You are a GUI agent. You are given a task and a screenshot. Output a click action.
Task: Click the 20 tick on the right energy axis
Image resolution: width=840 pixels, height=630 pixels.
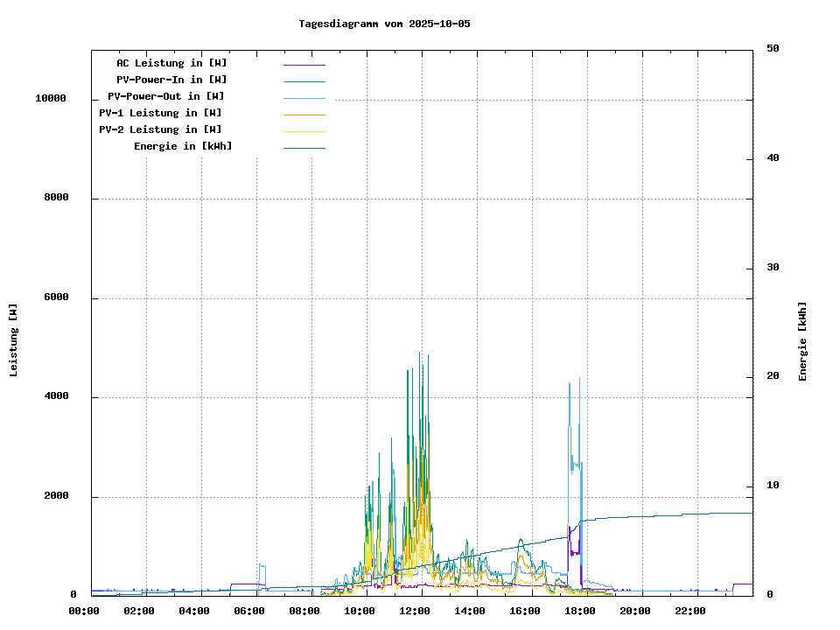[773, 376]
